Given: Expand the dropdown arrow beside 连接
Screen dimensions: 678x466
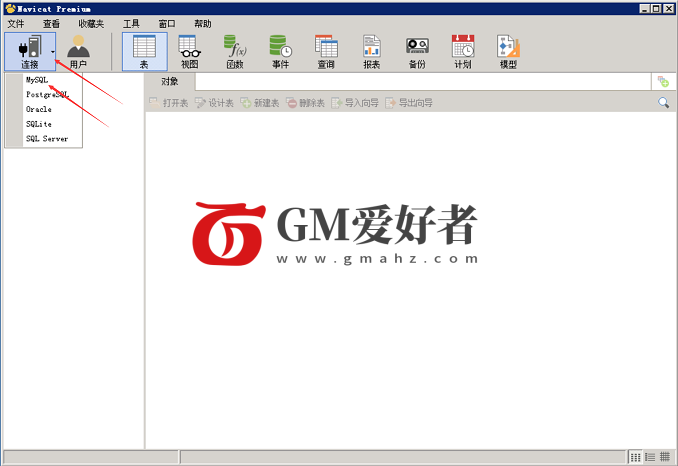Looking at the screenshot, I should (53, 50).
